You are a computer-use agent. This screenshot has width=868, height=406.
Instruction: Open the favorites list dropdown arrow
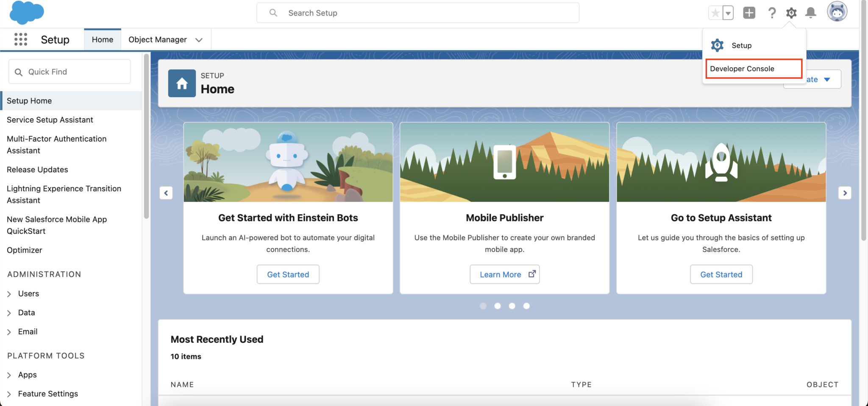(728, 13)
